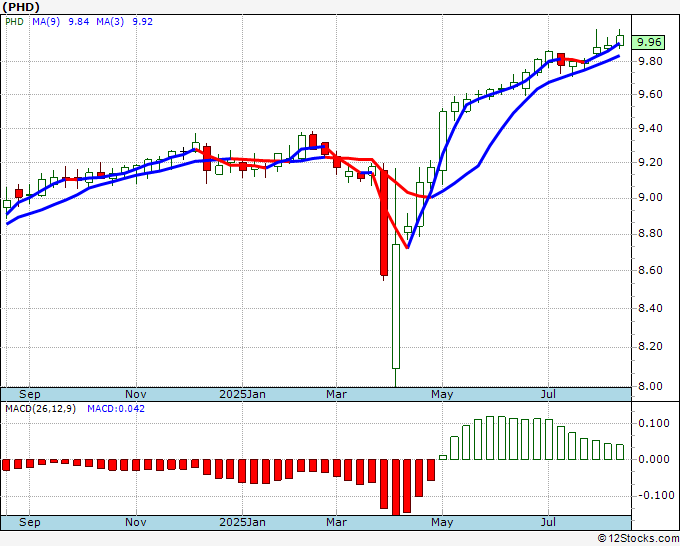Viewport: 680px width, 546px height.
Task: Click the first candlestick at chart's left edge
Action: pos(7,204)
